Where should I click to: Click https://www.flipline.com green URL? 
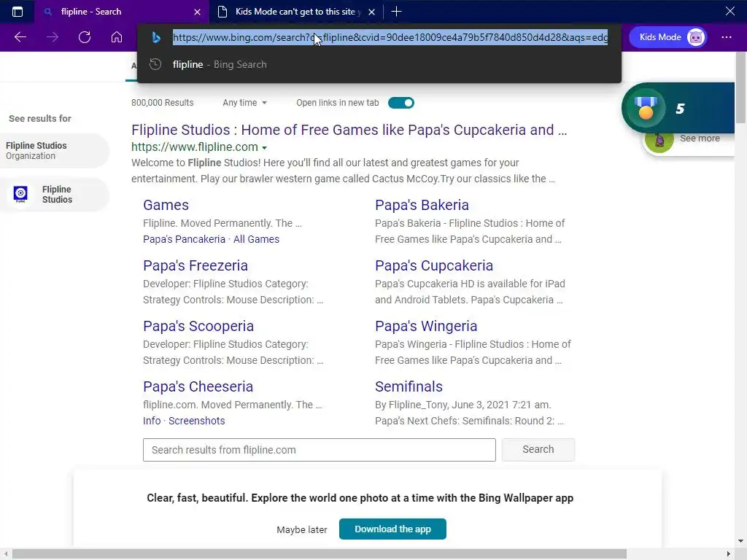(194, 147)
